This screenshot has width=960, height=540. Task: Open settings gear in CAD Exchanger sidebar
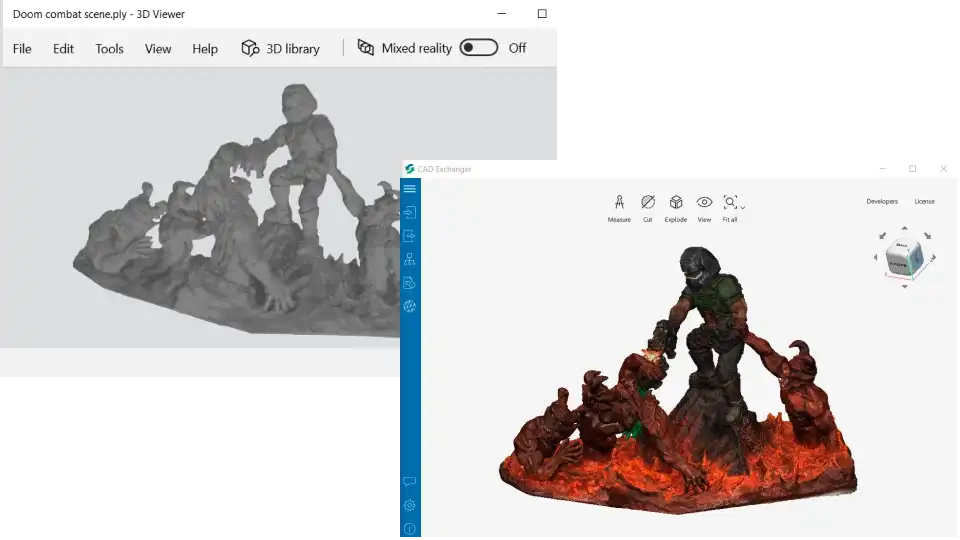(x=410, y=505)
